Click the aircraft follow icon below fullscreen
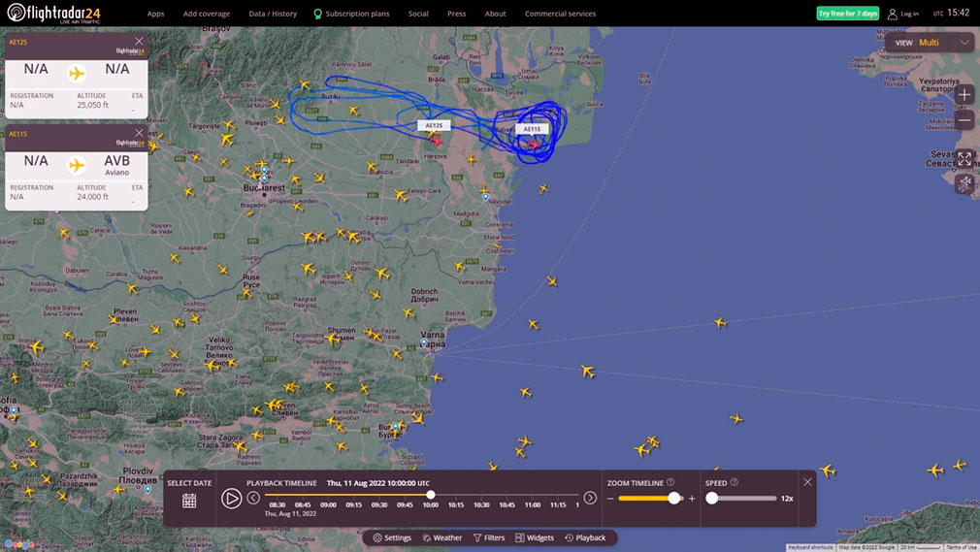Image resolution: width=980 pixels, height=552 pixels. pos(964,183)
